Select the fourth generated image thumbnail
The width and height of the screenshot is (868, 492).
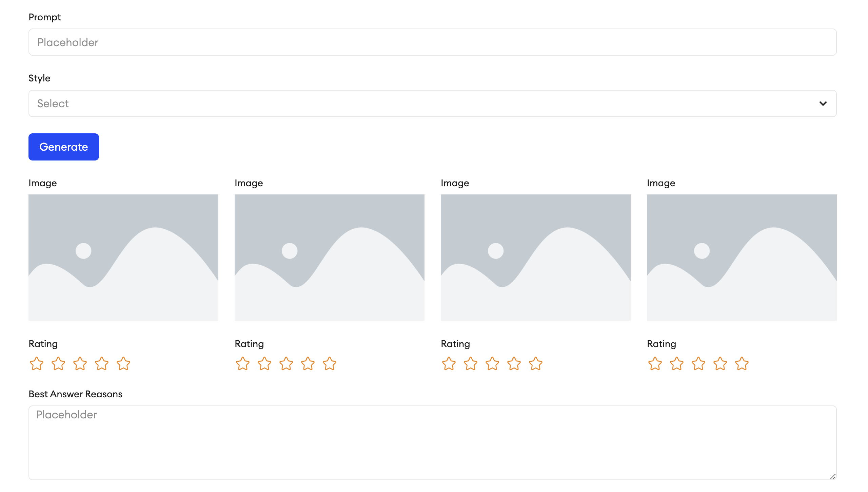(742, 258)
